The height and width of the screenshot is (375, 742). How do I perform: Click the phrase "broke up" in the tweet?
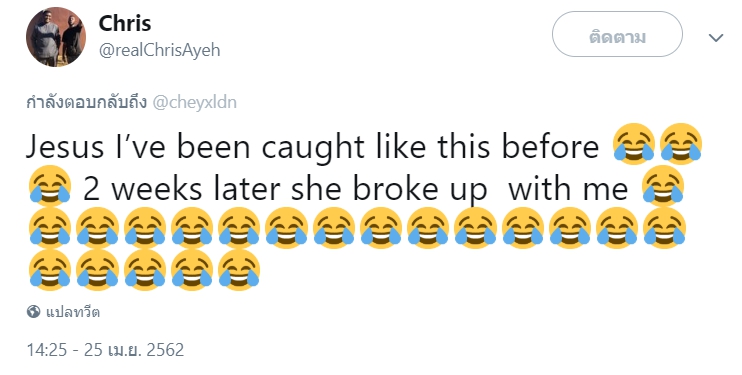420,190
